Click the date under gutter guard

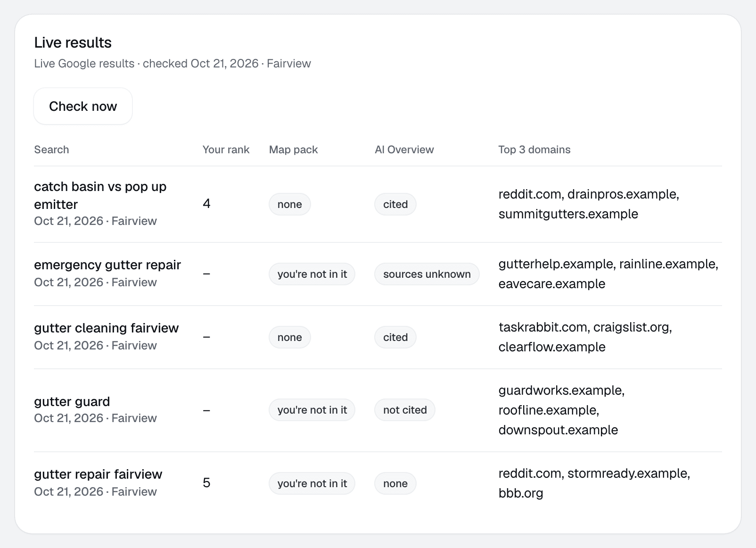[x=95, y=418]
